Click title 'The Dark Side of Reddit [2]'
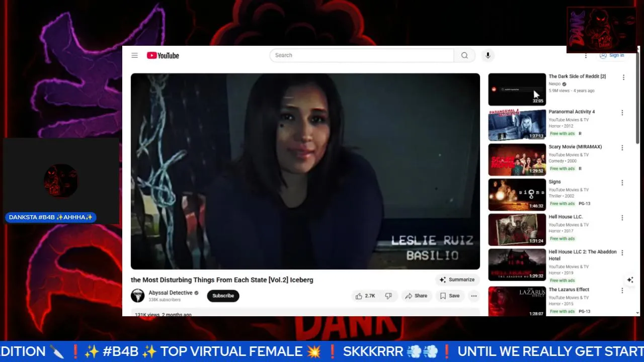Viewport: 644px width, 362px height. [x=577, y=76]
